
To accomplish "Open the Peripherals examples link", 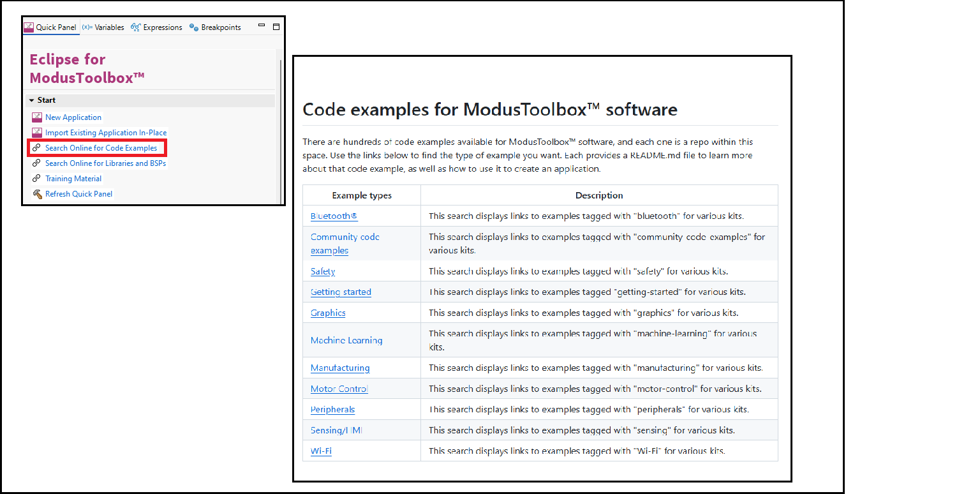I will (332, 410).
